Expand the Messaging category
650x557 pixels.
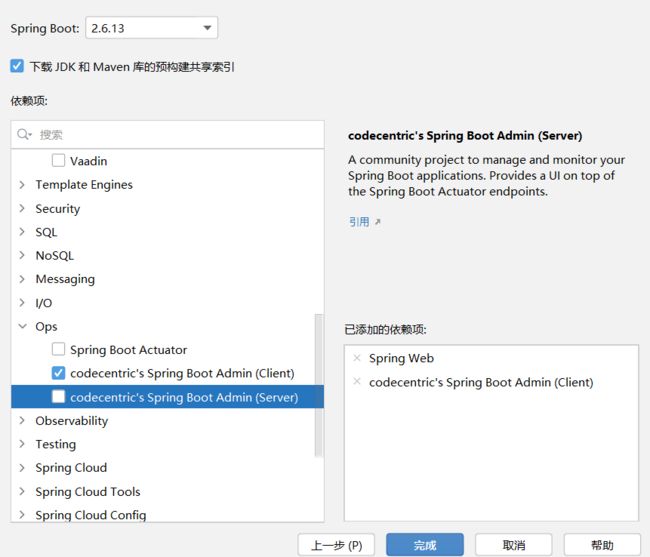click(22, 279)
